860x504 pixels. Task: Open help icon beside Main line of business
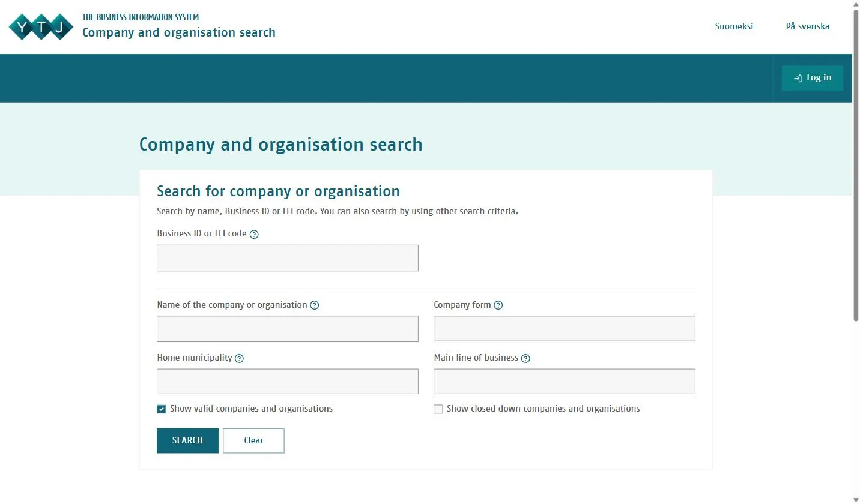coord(526,358)
